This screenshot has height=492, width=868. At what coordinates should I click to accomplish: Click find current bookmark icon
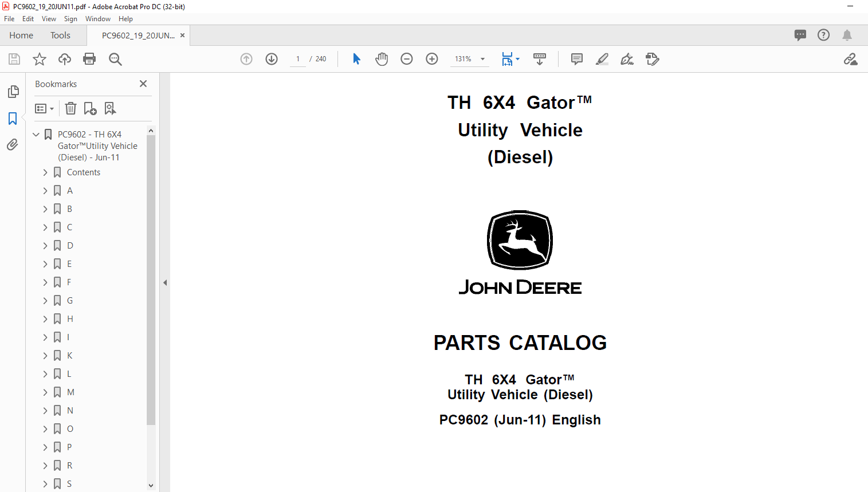pos(110,108)
